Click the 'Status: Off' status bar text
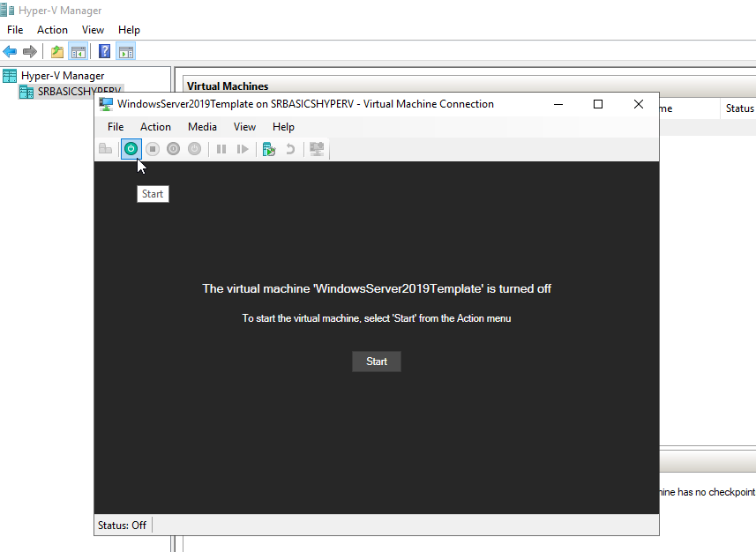Screen dimensions: 756x552 [x=122, y=525]
